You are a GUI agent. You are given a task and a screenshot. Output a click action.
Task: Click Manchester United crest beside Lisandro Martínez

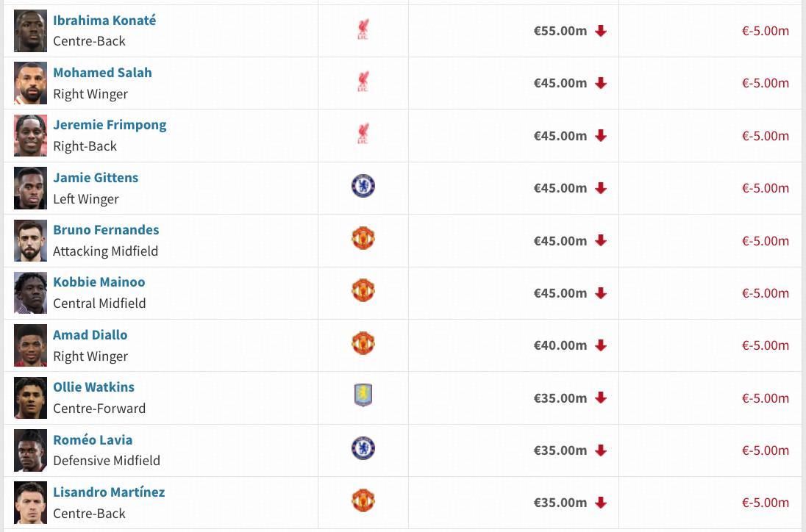(363, 501)
